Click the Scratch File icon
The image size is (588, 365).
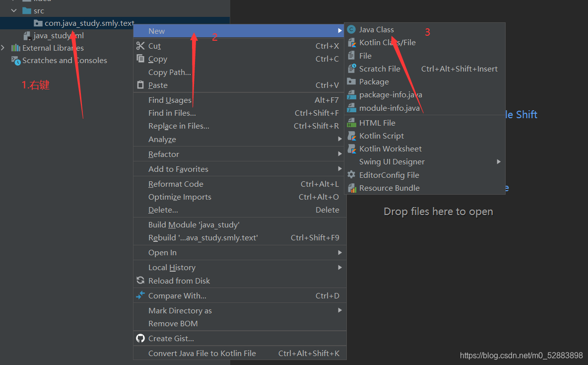(351, 69)
